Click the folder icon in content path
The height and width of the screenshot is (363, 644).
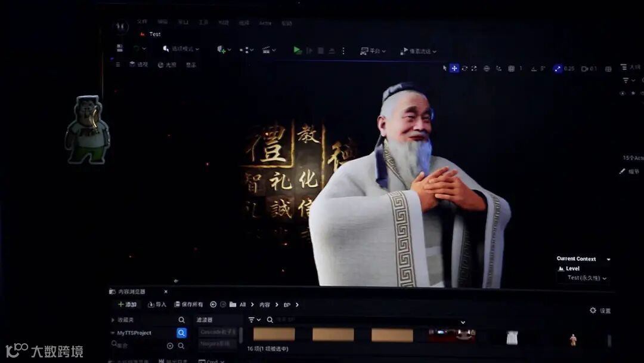point(233,304)
